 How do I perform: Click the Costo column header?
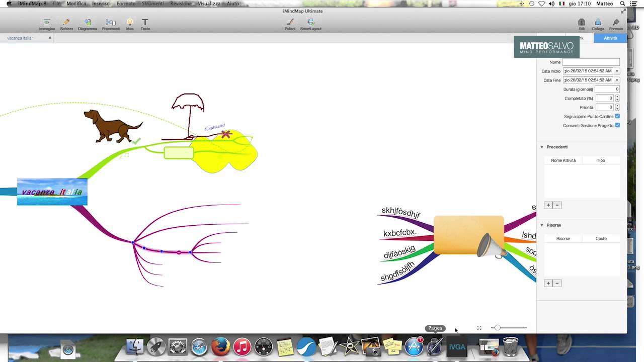(x=601, y=238)
